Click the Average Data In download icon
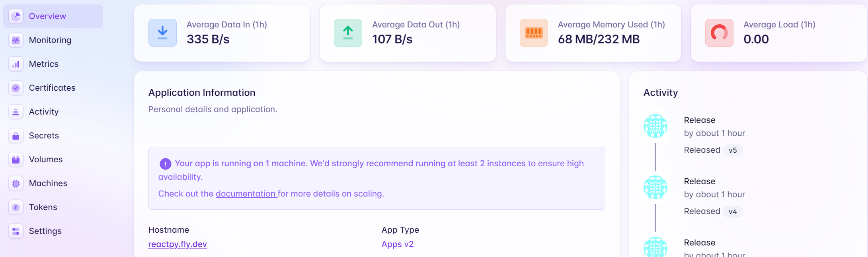The image size is (868, 257). click(162, 33)
